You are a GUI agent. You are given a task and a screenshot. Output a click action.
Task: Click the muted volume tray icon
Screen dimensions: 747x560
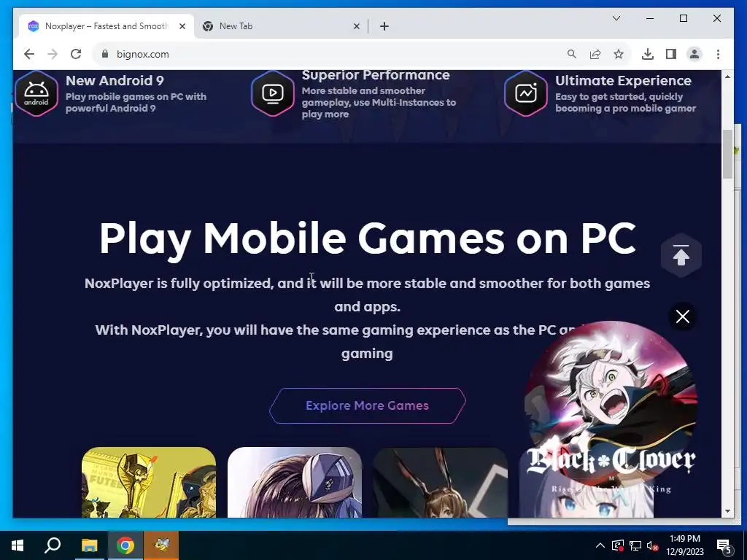pyautogui.click(x=652, y=545)
